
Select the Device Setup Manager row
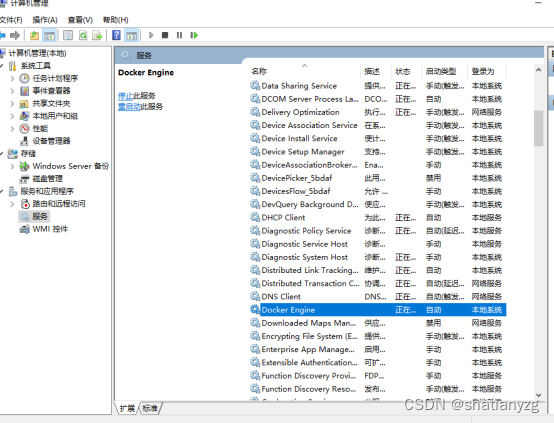tap(378, 152)
